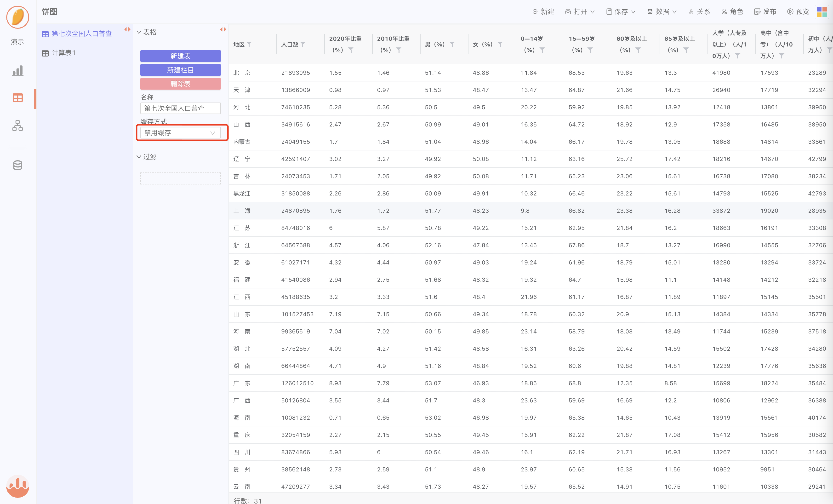This screenshot has width=833, height=504.
Task: Click the 饼图 title
Action: click(49, 12)
